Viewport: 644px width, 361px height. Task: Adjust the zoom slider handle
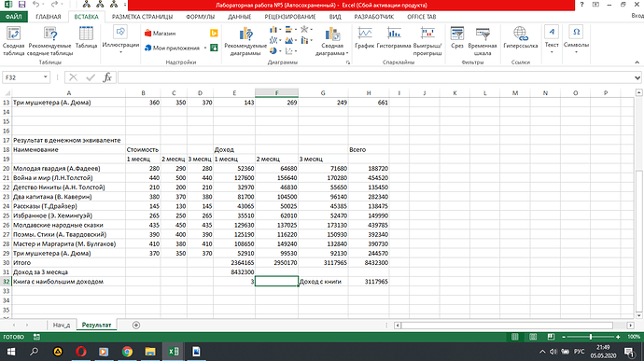591,337
